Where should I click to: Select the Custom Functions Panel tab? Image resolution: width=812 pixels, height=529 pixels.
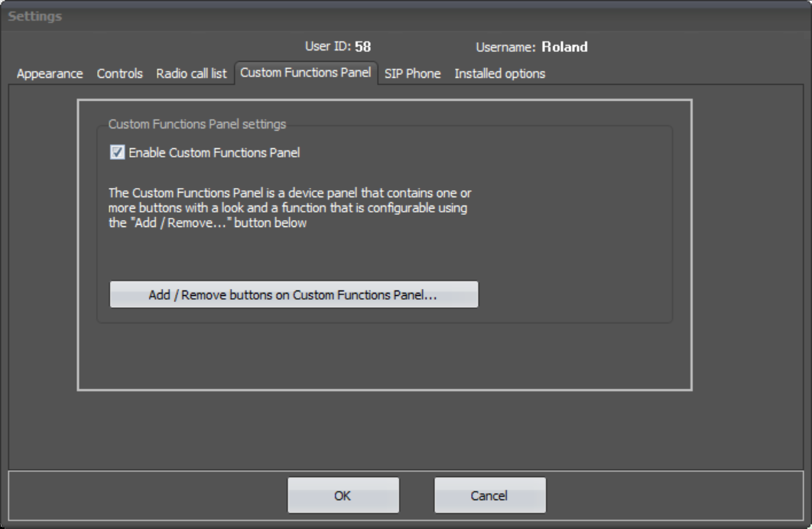(306, 73)
